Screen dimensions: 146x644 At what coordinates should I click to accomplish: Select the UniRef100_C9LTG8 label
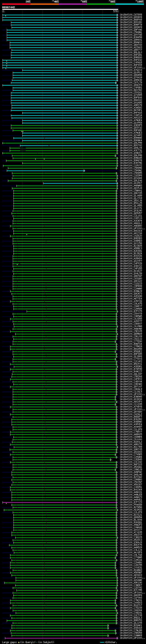click(x=131, y=555)
